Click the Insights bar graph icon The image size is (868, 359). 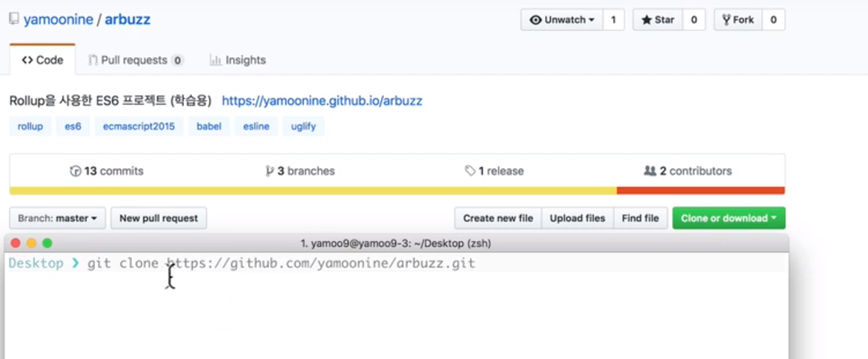216,60
